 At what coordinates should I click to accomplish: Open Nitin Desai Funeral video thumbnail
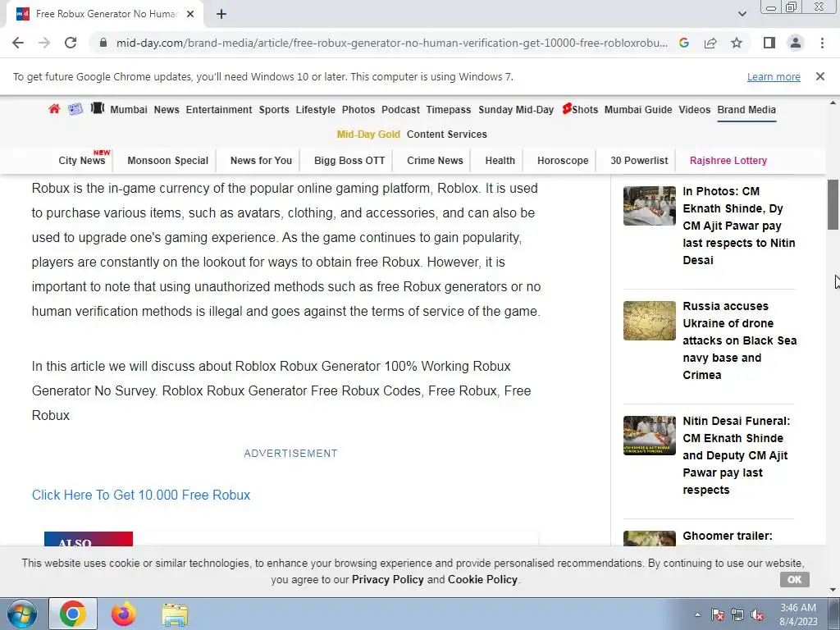click(650, 436)
